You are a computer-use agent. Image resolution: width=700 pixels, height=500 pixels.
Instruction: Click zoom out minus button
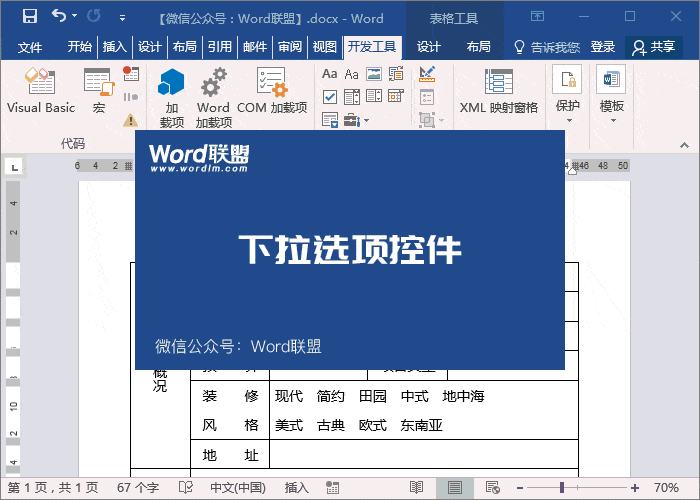pyautogui.click(x=520, y=488)
